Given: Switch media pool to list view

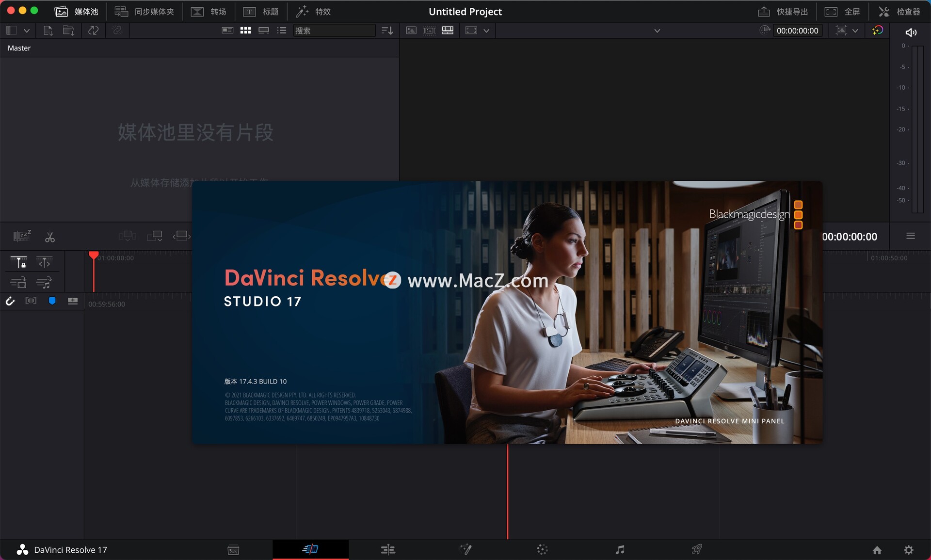Looking at the screenshot, I should pyautogui.click(x=282, y=31).
